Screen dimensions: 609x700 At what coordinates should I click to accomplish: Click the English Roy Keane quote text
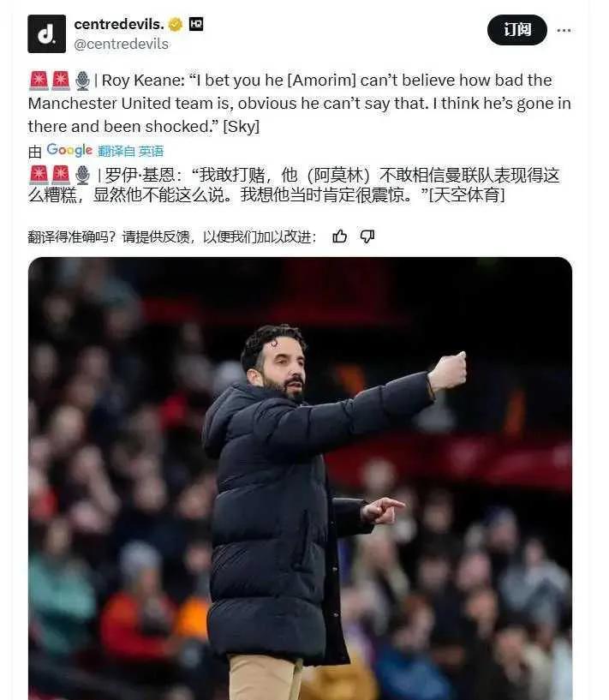click(x=300, y=103)
